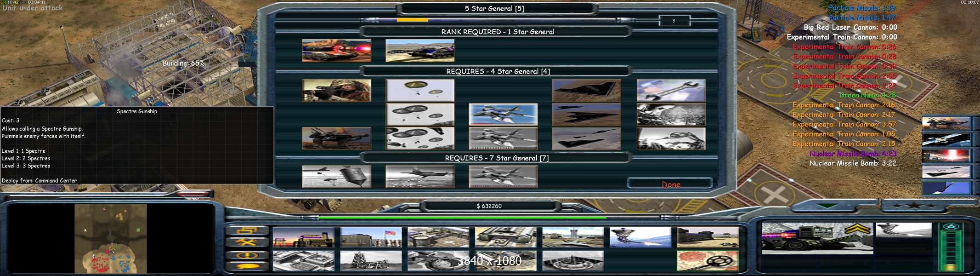Screen dimensions: 980x276
Task: Pick the grayscale paradrop power with three parachutes
Action: pos(420,115)
